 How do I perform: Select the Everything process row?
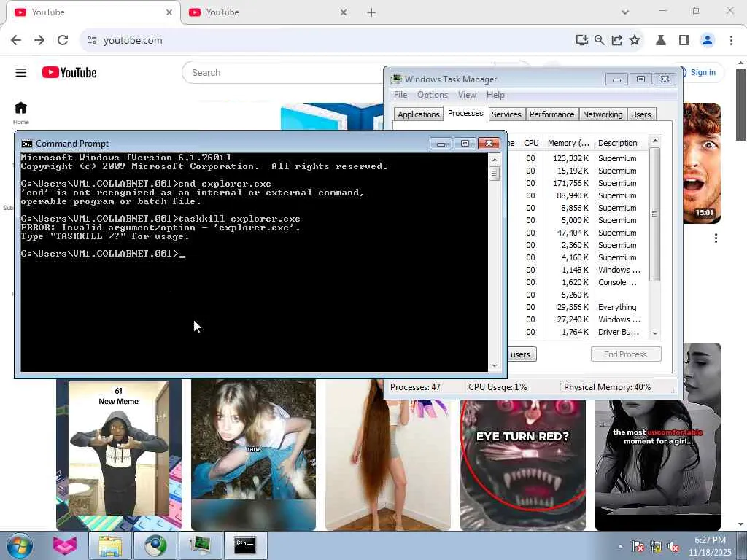click(x=578, y=307)
